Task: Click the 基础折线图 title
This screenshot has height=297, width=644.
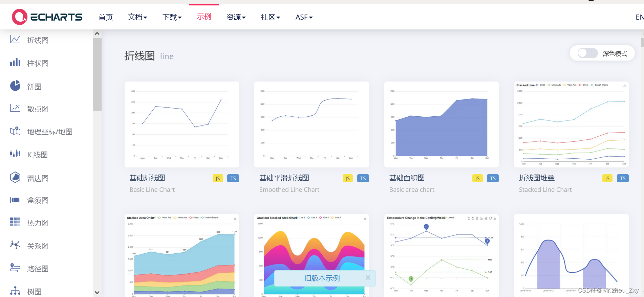Action: point(147,178)
